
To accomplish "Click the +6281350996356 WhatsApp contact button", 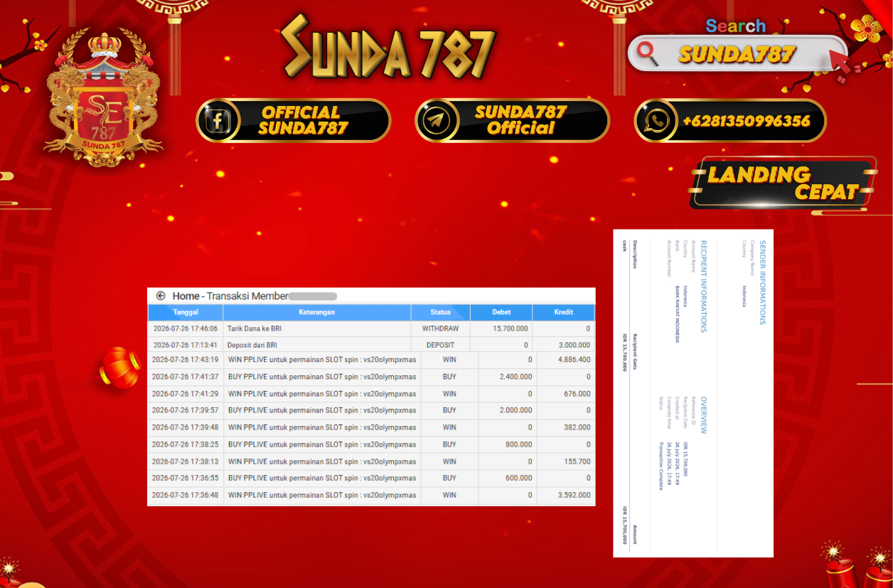I will tap(730, 120).
